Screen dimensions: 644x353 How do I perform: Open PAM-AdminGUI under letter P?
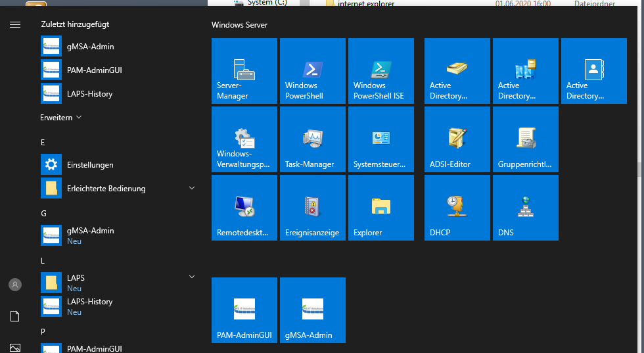click(x=118, y=348)
